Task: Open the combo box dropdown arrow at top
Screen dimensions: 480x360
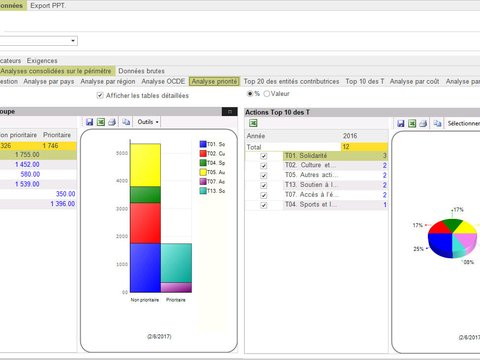Action: (x=73, y=41)
